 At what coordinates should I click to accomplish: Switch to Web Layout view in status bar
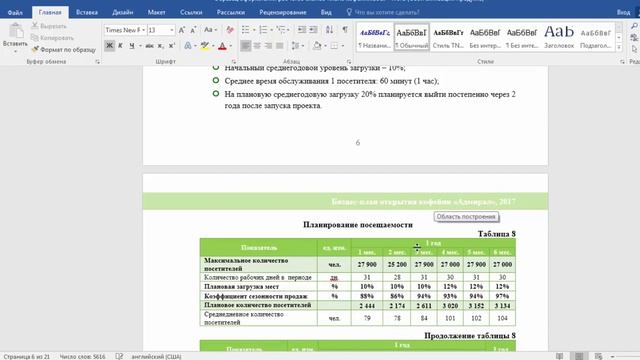point(598,356)
